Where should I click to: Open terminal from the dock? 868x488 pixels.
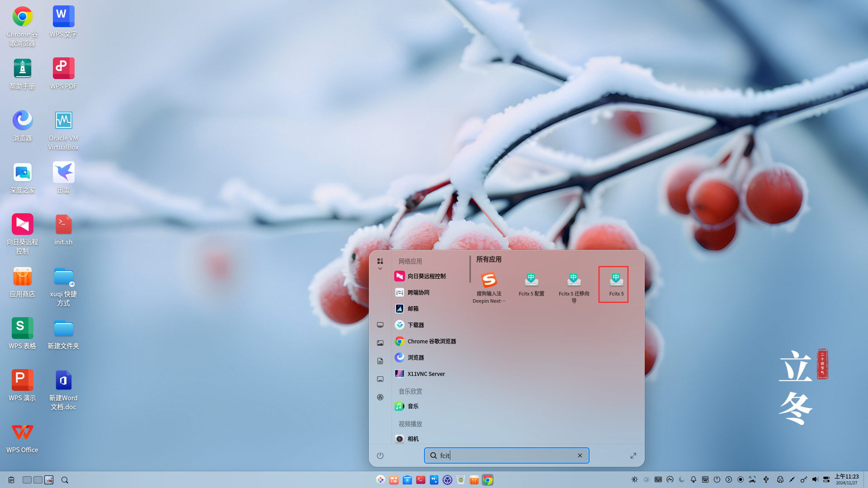(x=420, y=480)
